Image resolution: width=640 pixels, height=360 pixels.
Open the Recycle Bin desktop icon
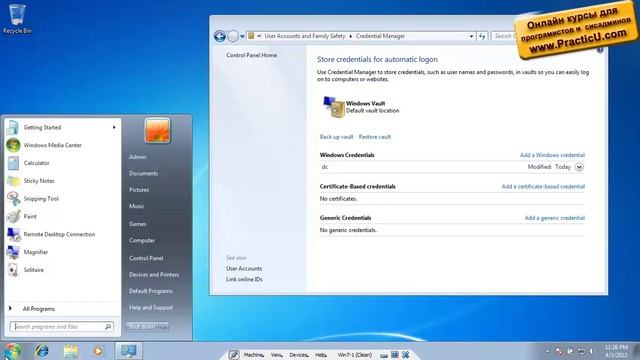[17, 19]
